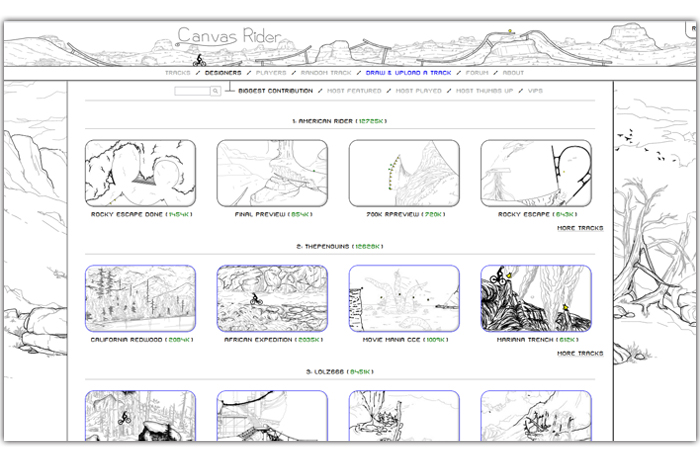Screen dimensions: 700x462
Task: Open the Rocky Escape Done track thumbnail
Action: 140,173
